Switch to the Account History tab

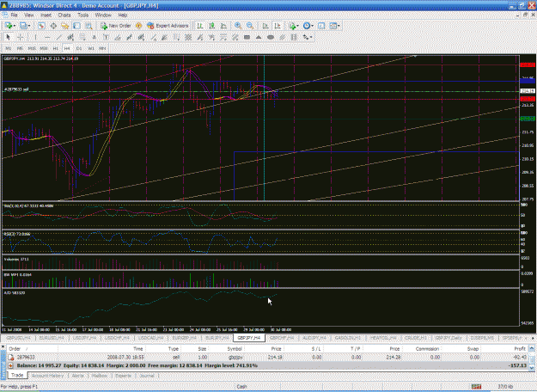[x=47, y=376]
